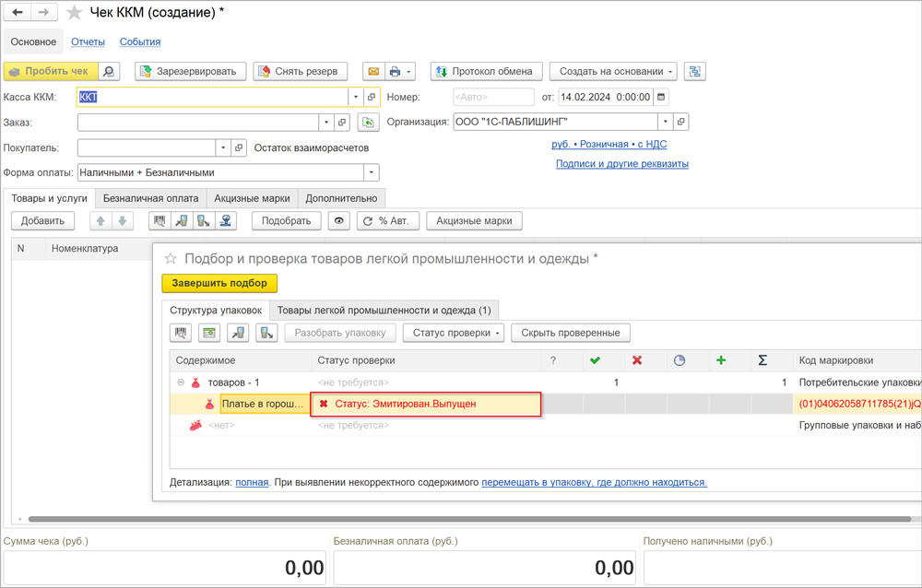
Task: Open the Форма оплаты dropdown
Action: click(371, 172)
